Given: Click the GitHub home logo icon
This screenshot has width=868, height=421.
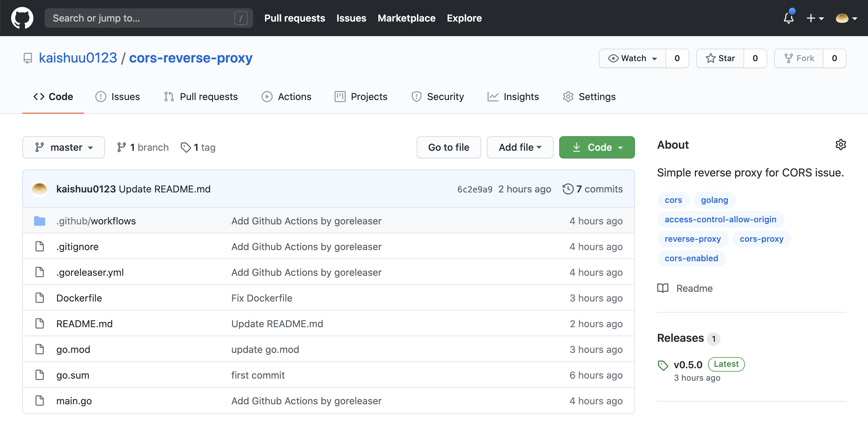Looking at the screenshot, I should pyautogui.click(x=22, y=18).
